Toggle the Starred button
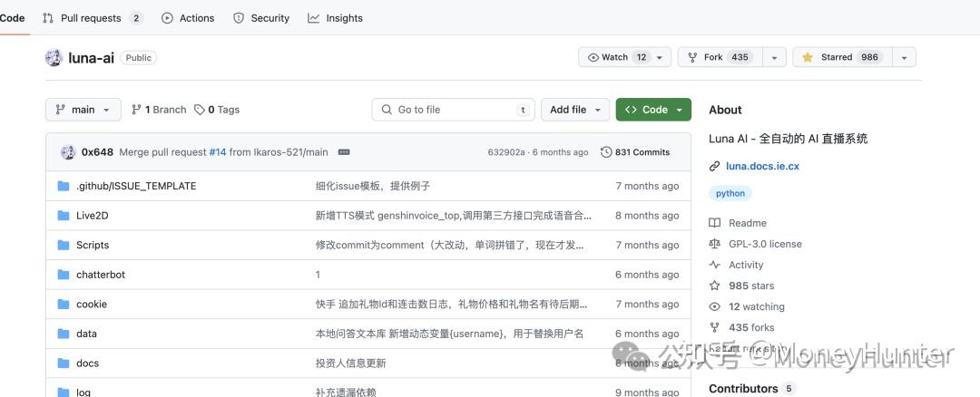This screenshot has height=397, width=980. [841, 57]
